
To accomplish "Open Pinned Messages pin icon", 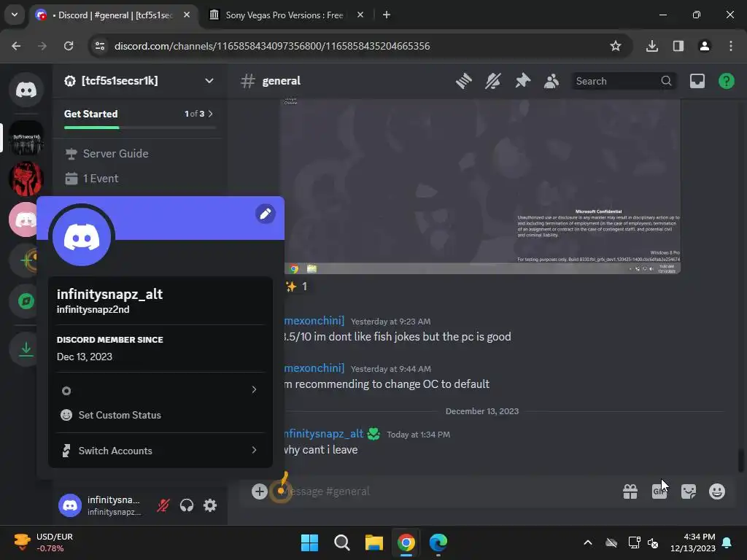I will 522,81.
